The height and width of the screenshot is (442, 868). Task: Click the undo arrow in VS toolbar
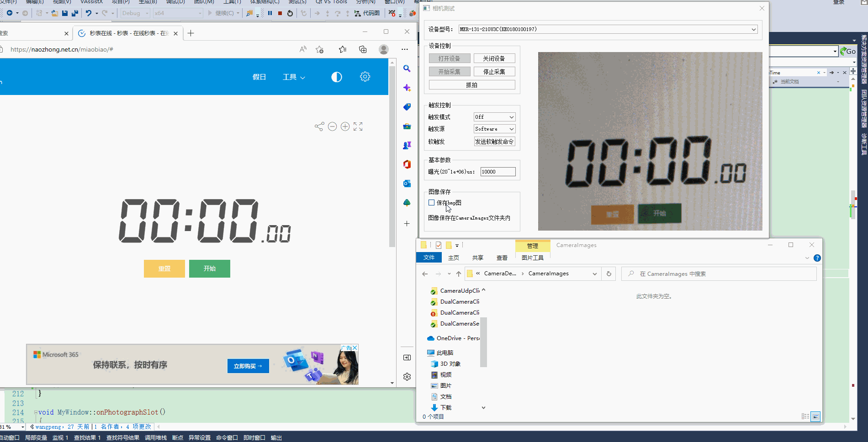(89, 13)
